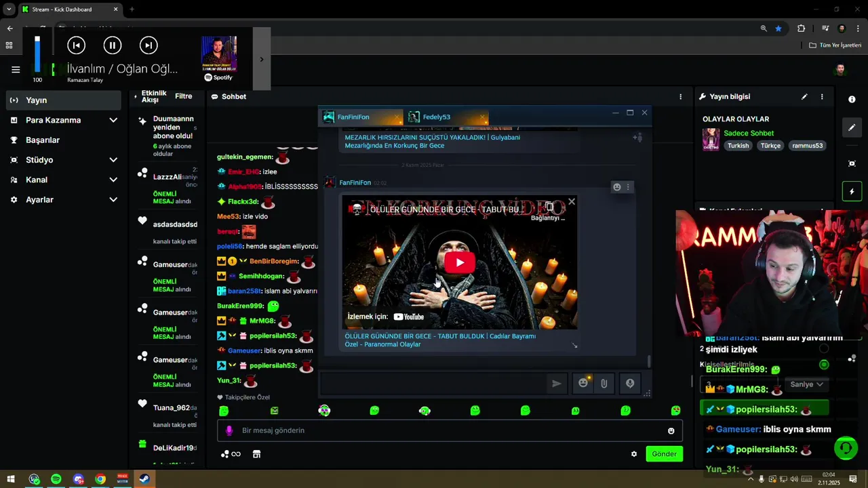The image size is (868, 488).
Task: Close the embedded video preview with X
Action: (572, 201)
